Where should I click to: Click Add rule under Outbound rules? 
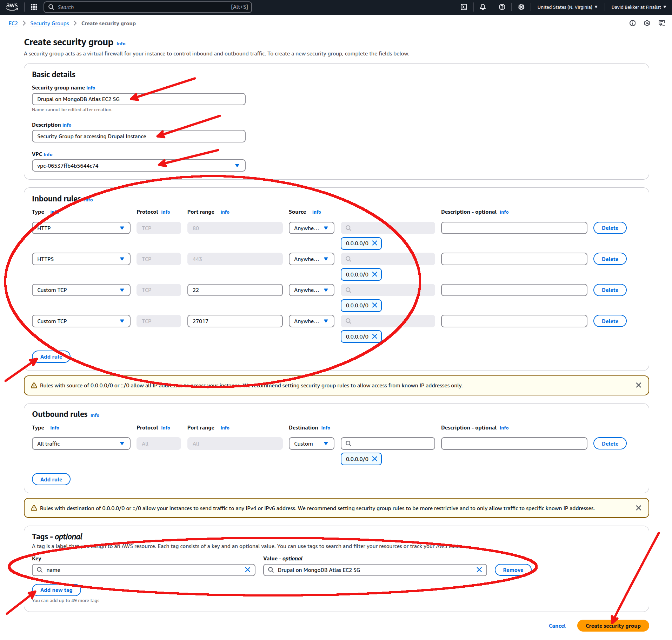(51, 479)
